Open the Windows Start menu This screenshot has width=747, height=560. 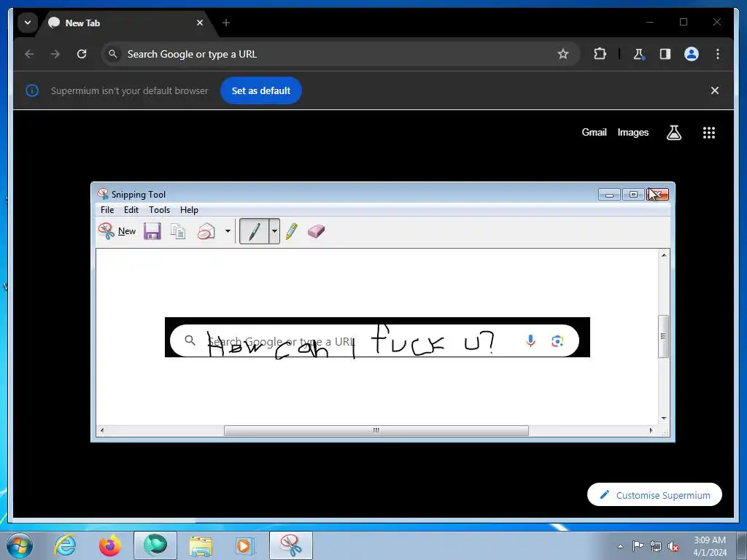click(20, 545)
